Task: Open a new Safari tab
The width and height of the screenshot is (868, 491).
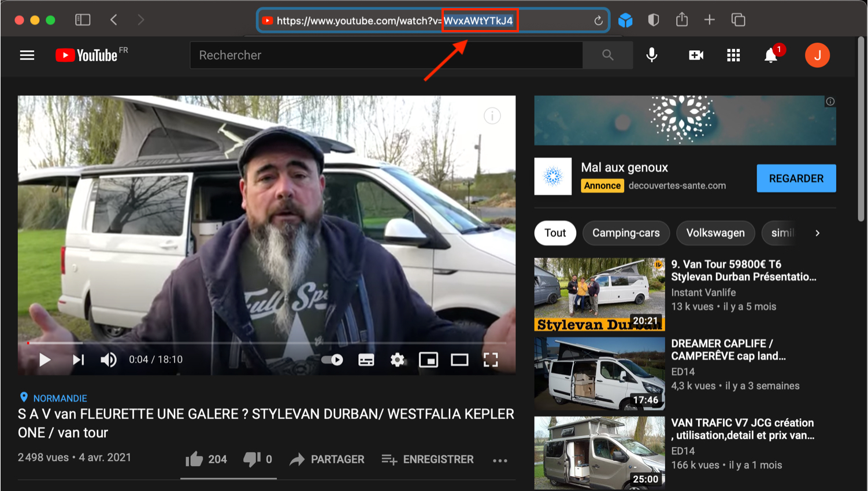Action: tap(710, 20)
